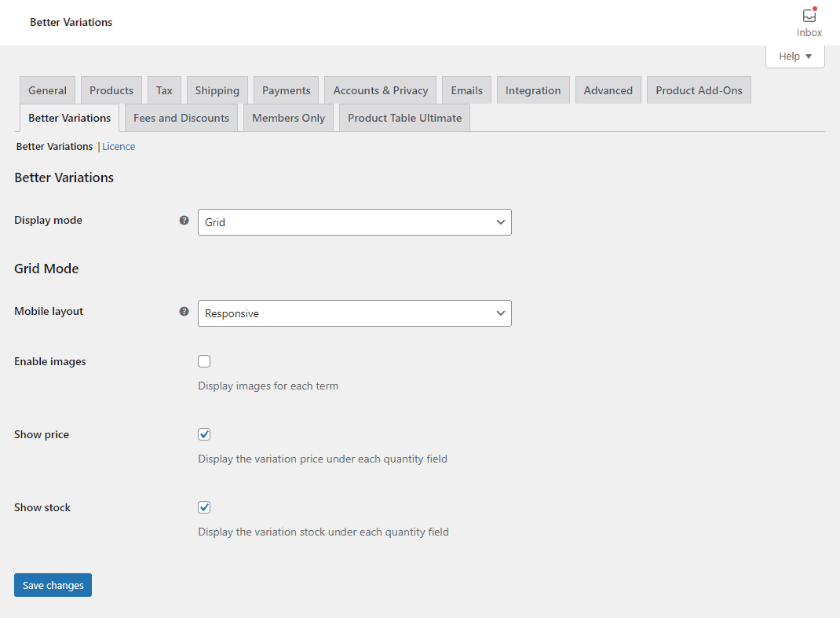This screenshot has height=618, width=840.
Task: Click the Show price label
Action: click(42, 434)
